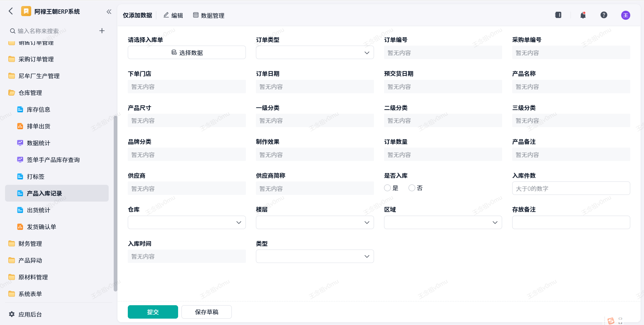
Task: Click the 选择数据 button
Action: [187, 52]
